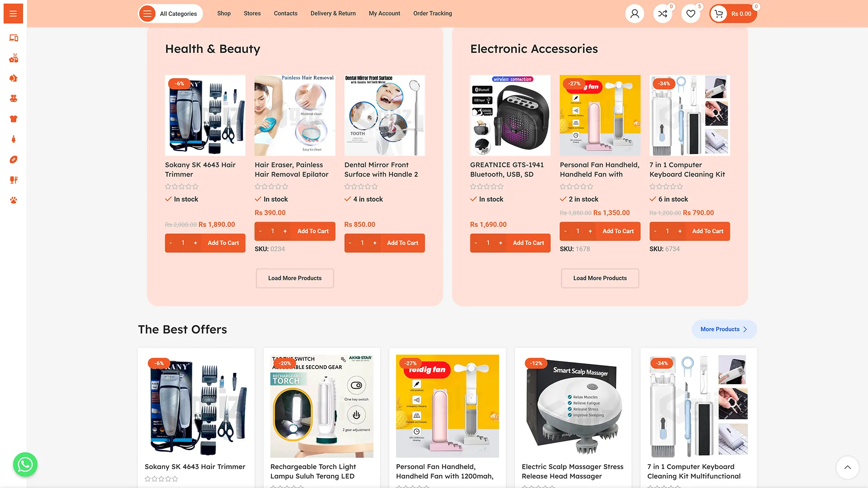
Task: Rate the Hair Eraser product stars
Action: coord(271,187)
